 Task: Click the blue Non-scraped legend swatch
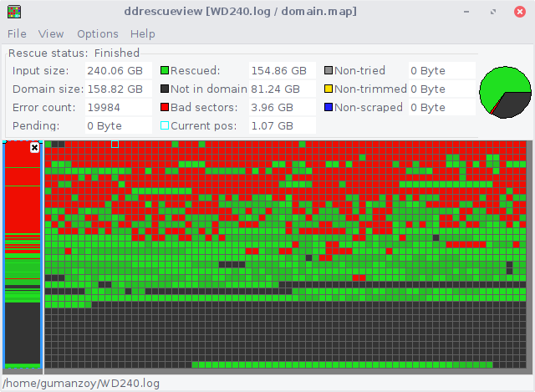point(329,107)
